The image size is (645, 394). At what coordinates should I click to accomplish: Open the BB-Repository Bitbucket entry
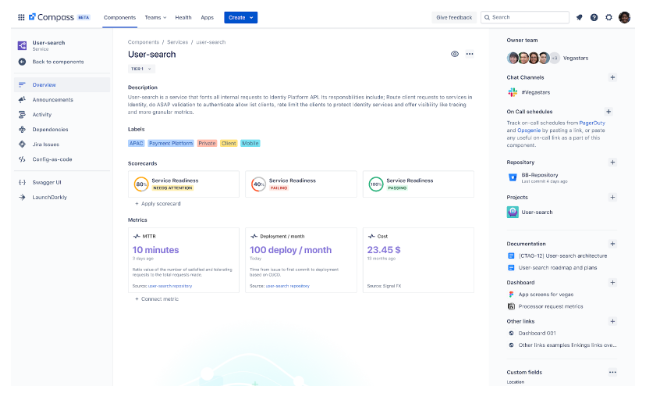tap(538, 177)
